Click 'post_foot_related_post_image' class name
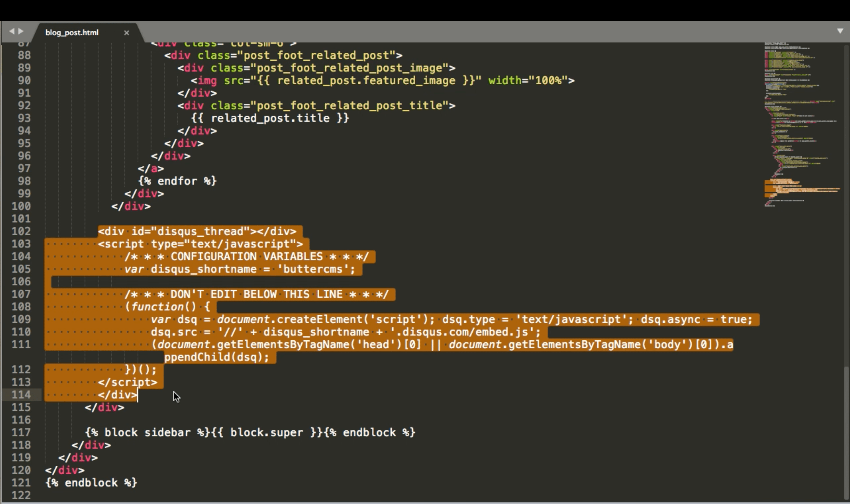850x504 pixels. coord(349,68)
